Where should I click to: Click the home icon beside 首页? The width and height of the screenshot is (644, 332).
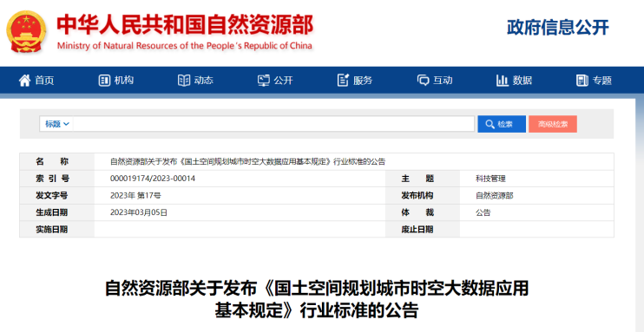point(24,81)
